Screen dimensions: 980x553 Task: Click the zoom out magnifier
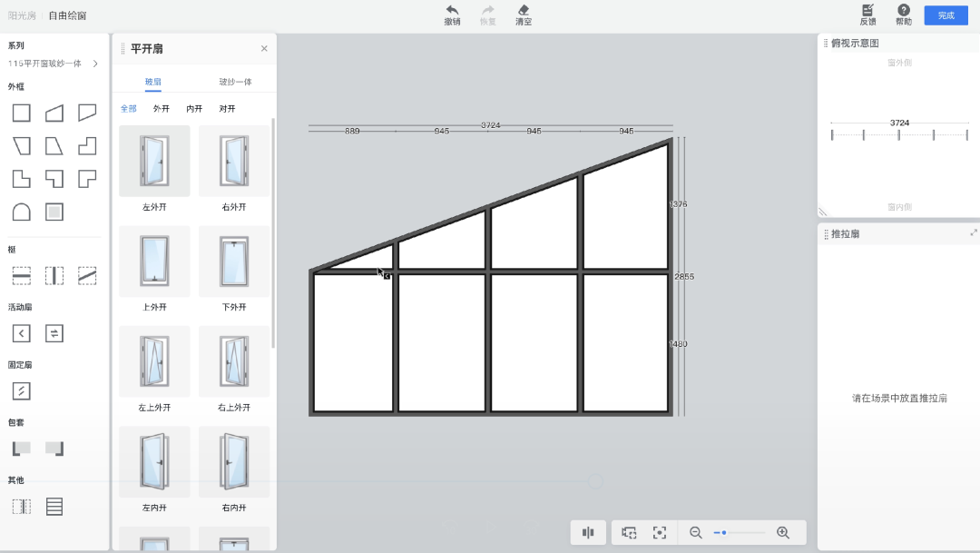[696, 532]
